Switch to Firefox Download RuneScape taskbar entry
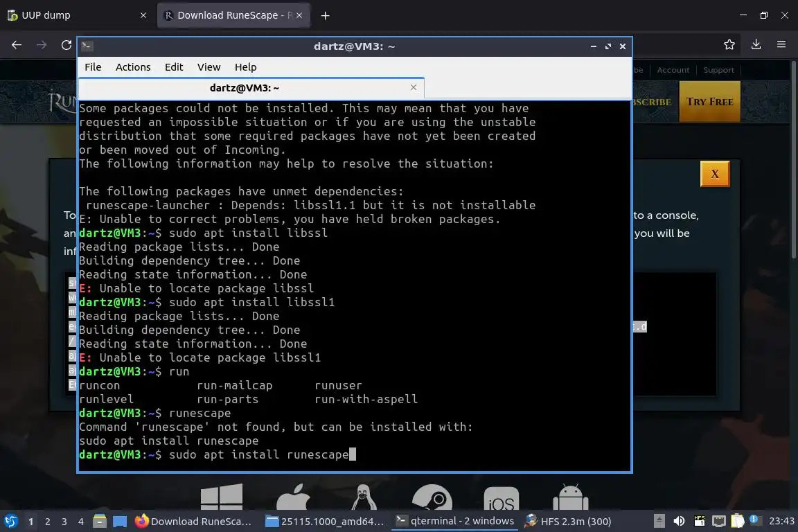The width and height of the screenshot is (798, 532). (x=193, y=522)
